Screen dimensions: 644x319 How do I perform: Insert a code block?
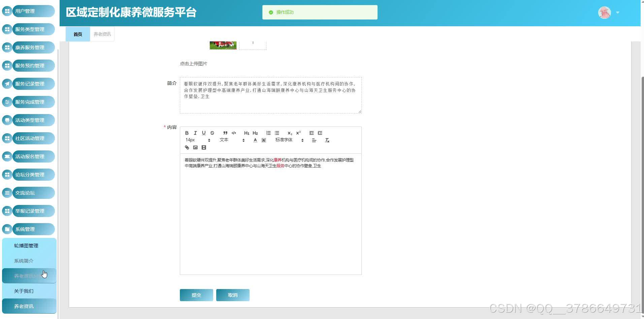click(x=234, y=133)
